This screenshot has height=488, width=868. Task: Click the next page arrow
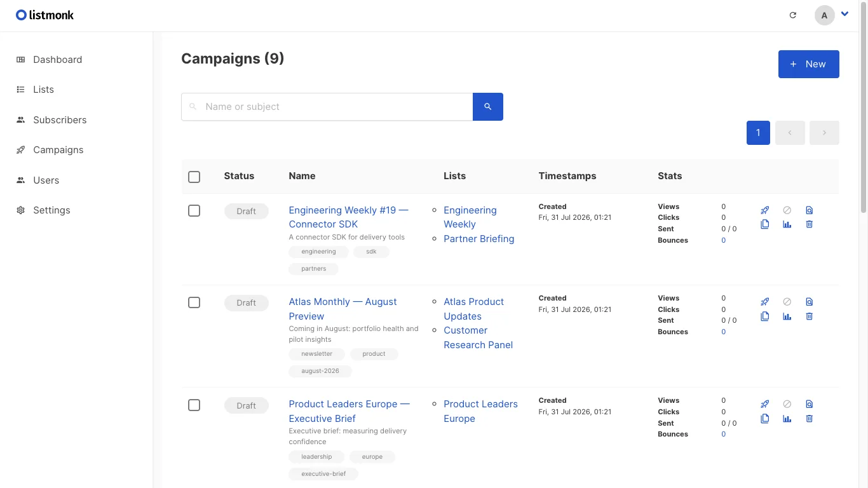pos(824,133)
